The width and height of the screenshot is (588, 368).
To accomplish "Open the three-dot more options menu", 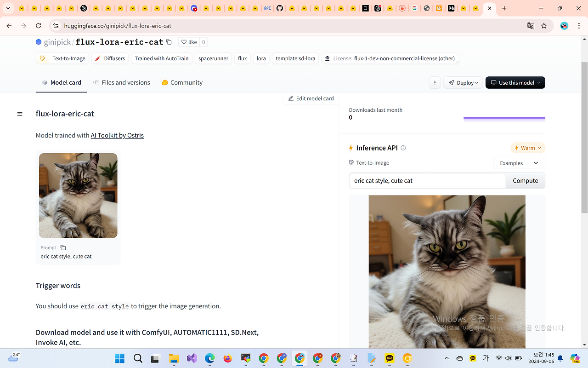I will point(435,83).
